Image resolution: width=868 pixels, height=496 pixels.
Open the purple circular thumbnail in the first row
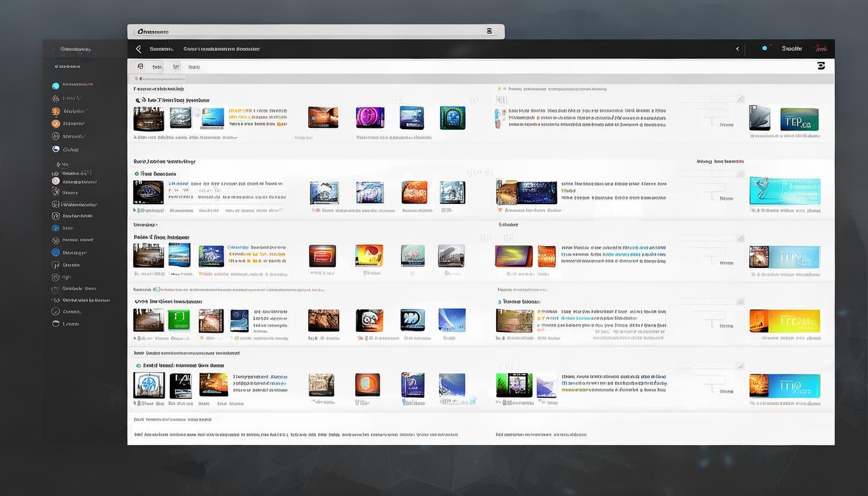[369, 118]
